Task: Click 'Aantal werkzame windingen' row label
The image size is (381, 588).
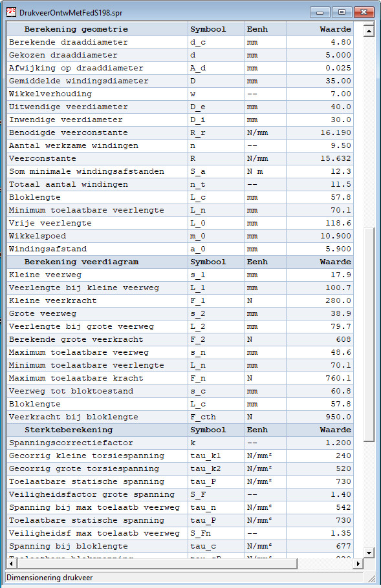Action: pos(74,145)
